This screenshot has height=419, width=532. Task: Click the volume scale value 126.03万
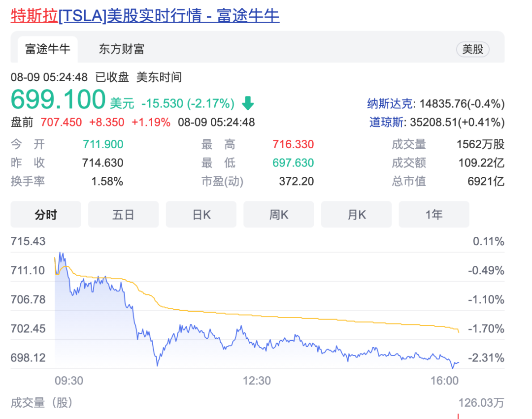tap(481, 403)
